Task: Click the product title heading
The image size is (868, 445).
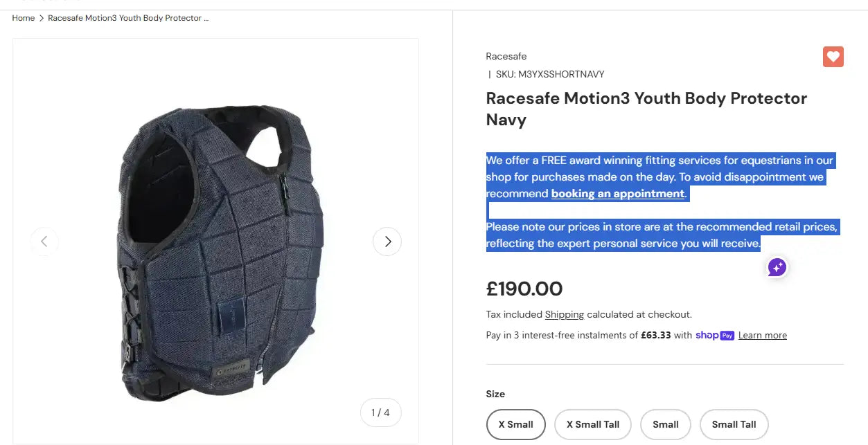Action: click(646, 109)
